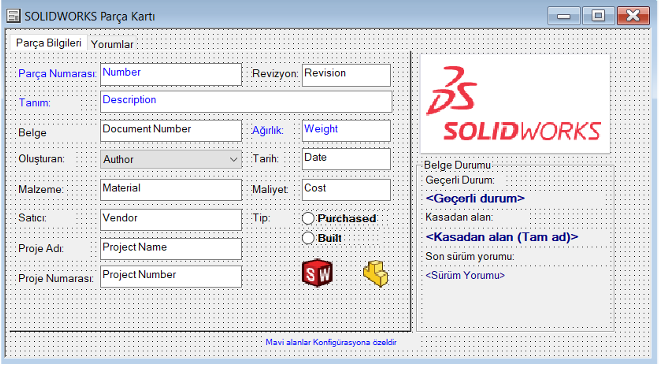Click the Son sürüm yorumu label
Image resolution: width=660 pixels, height=365 pixels.
point(470,256)
